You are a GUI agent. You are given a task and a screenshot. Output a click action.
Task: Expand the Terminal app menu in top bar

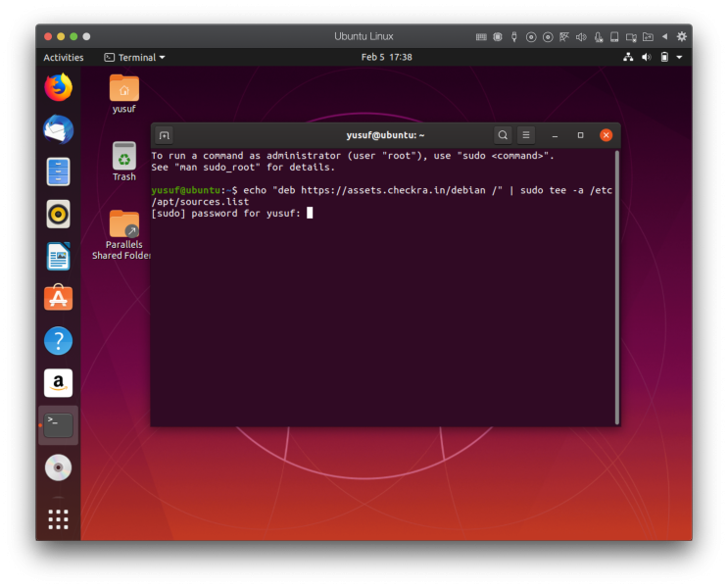(x=135, y=58)
